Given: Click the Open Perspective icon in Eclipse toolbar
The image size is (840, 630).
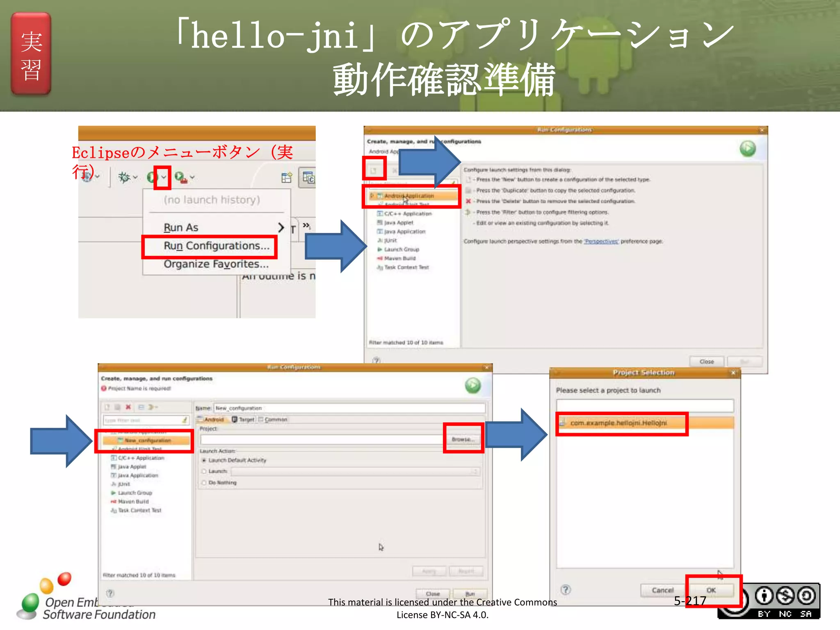Looking at the screenshot, I should [x=287, y=177].
